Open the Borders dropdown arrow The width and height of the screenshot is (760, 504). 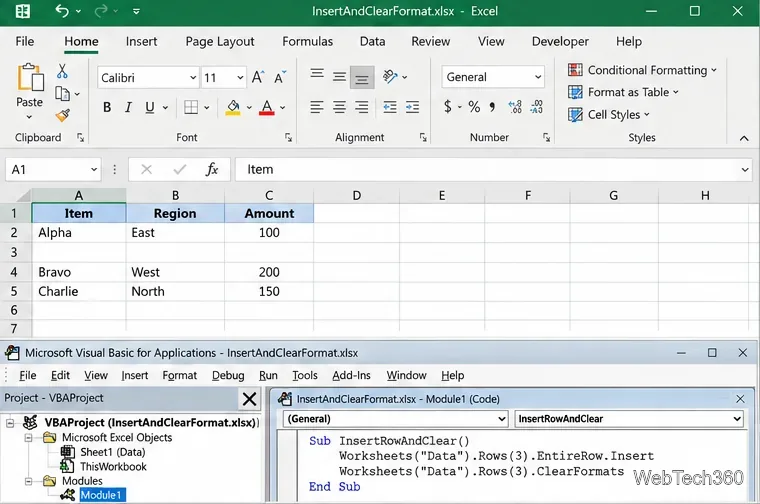[206, 108]
